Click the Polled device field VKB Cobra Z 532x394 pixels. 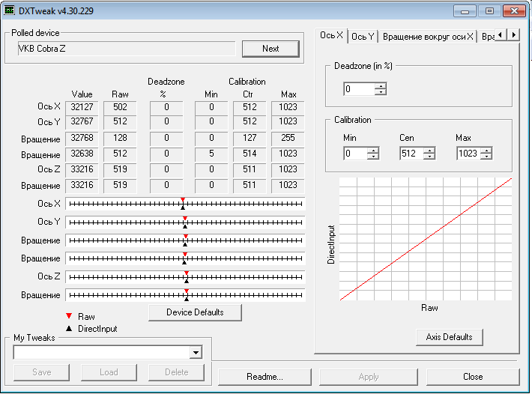[x=126, y=49]
